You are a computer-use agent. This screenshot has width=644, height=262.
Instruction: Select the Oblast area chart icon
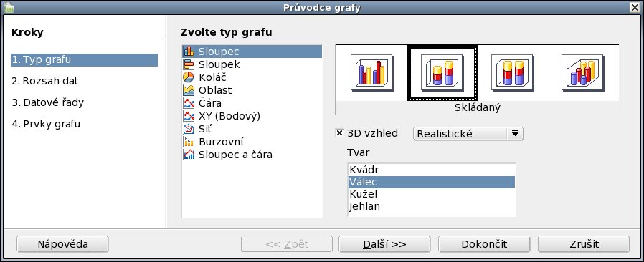[x=189, y=90]
